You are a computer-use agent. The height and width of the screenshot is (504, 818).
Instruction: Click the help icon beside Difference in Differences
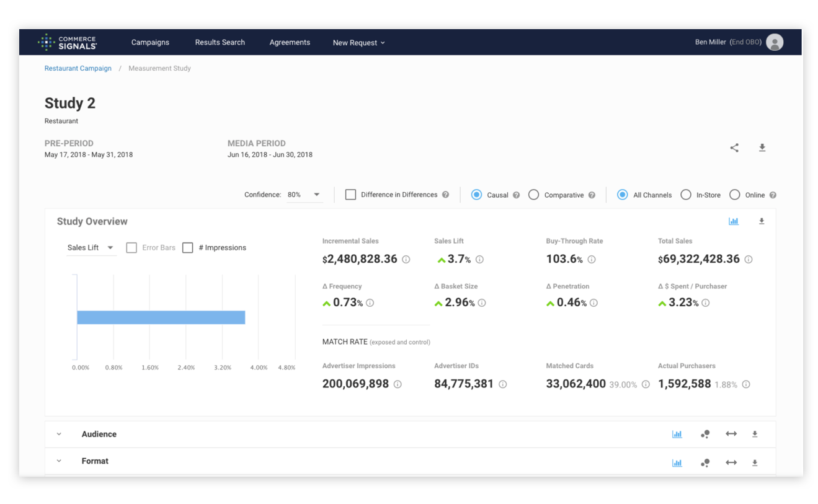point(445,195)
